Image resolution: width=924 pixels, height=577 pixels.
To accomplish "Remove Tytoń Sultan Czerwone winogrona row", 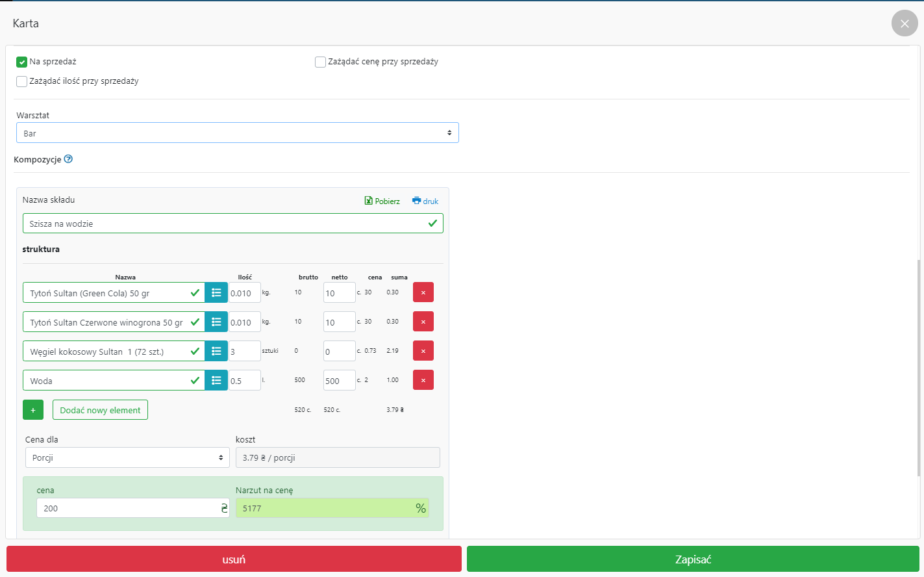I will (423, 322).
